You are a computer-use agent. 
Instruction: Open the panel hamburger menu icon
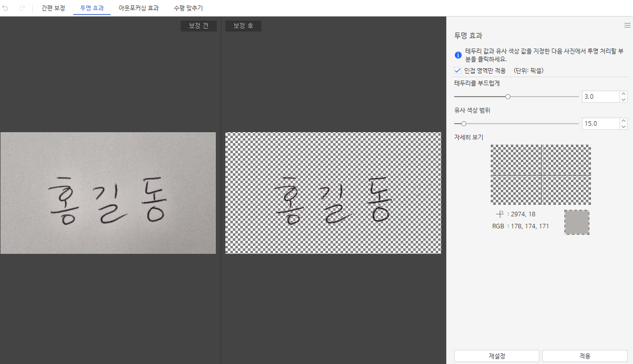(x=627, y=25)
